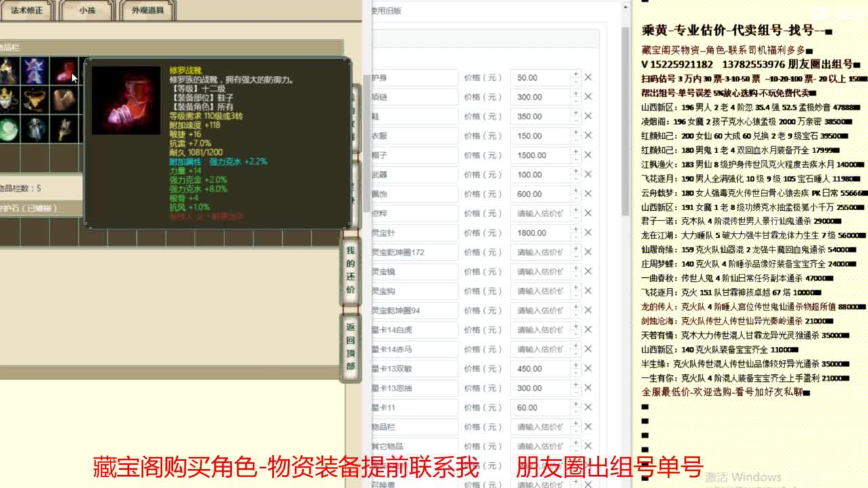The height and width of the screenshot is (488, 868).
Task: Increase the 护身 price with plus
Action: coord(576,74)
